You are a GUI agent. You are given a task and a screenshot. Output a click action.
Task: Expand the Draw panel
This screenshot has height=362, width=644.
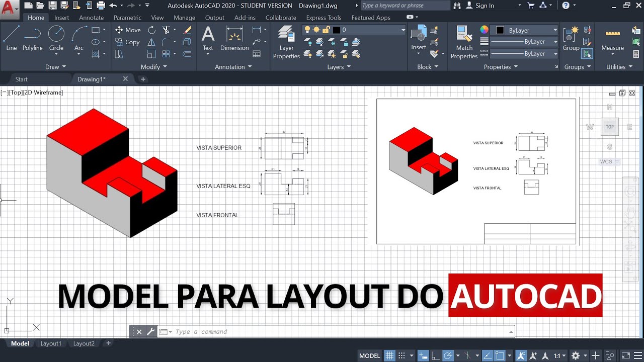55,67
